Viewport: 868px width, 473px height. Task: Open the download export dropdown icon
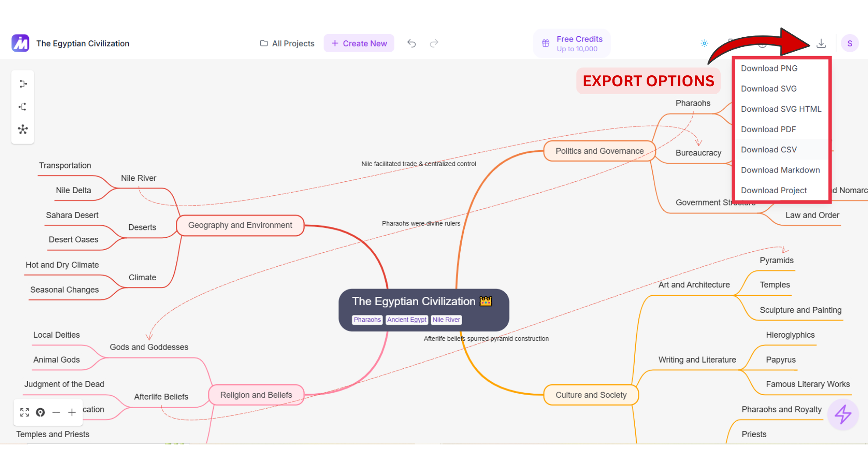pos(821,43)
